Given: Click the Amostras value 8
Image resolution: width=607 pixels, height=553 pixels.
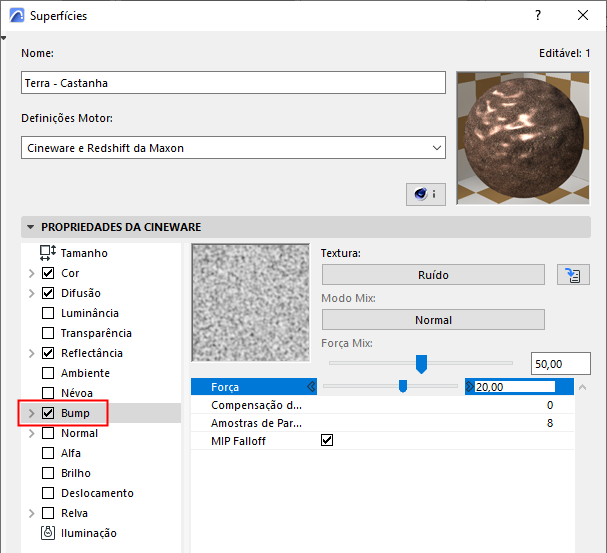Looking at the screenshot, I should [550, 423].
